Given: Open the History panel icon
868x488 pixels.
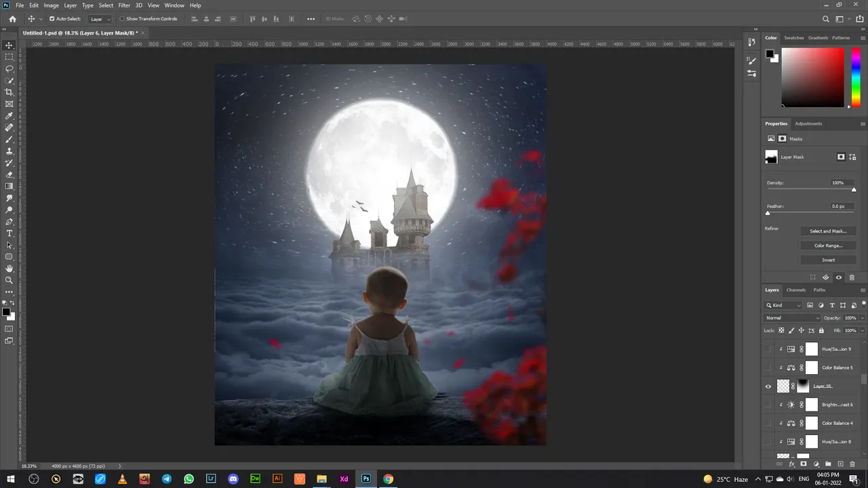Looking at the screenshot, I should (x=751, y=43).
